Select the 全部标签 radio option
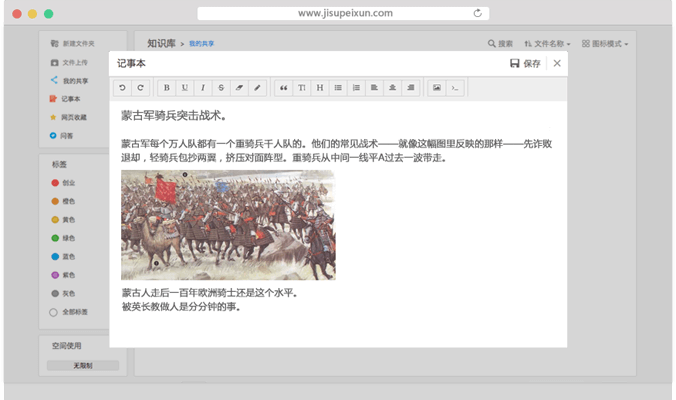 point(69,312)
